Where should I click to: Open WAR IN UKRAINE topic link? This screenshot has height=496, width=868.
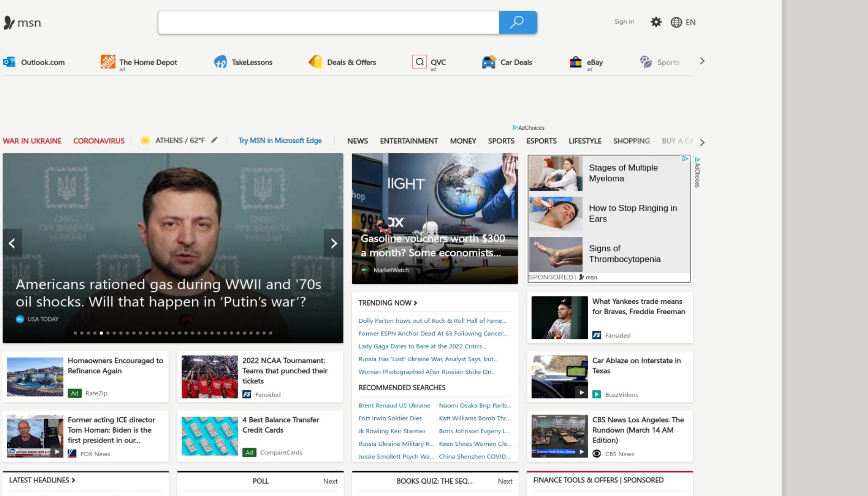coord(32,141)
